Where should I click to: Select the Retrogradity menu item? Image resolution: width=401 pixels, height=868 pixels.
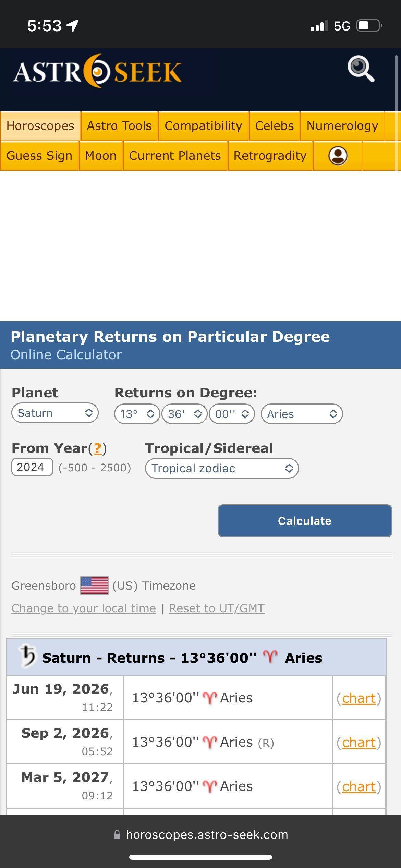coord(270,156)
